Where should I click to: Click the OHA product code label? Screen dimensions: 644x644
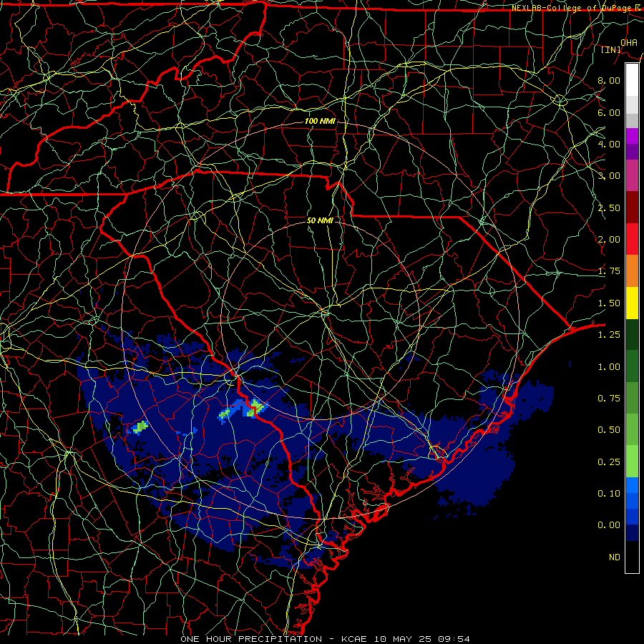pos(629,42)
